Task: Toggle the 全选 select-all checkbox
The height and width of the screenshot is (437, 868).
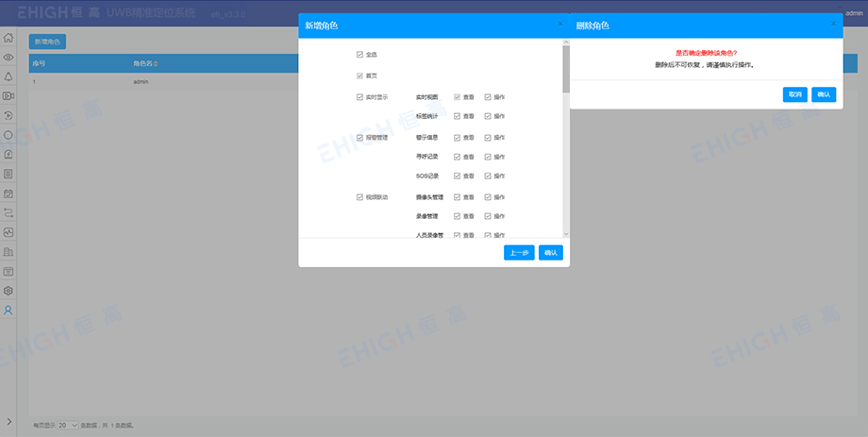Action: [359, 55]
